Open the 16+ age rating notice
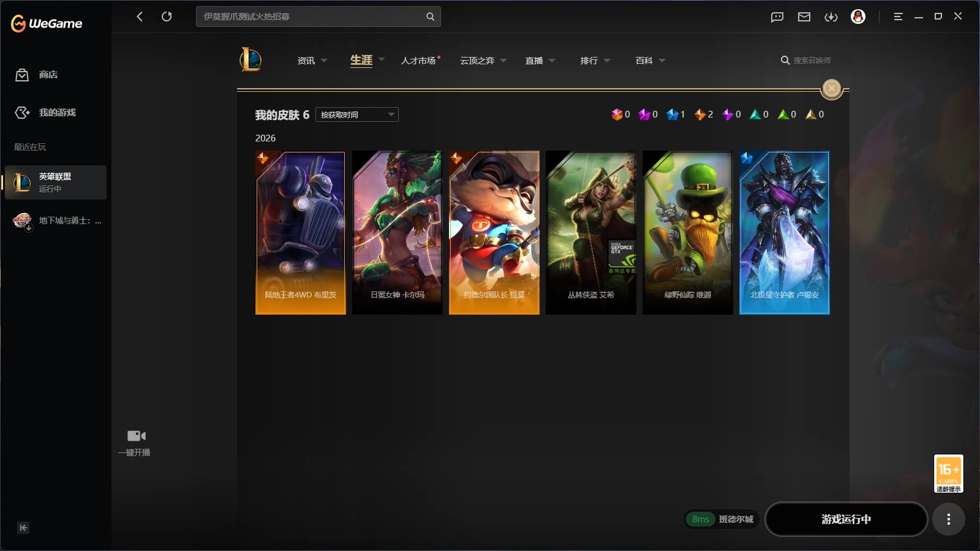The width and height of the screenshot is (980, 551). pyautogui.click(x=948, y=473)
